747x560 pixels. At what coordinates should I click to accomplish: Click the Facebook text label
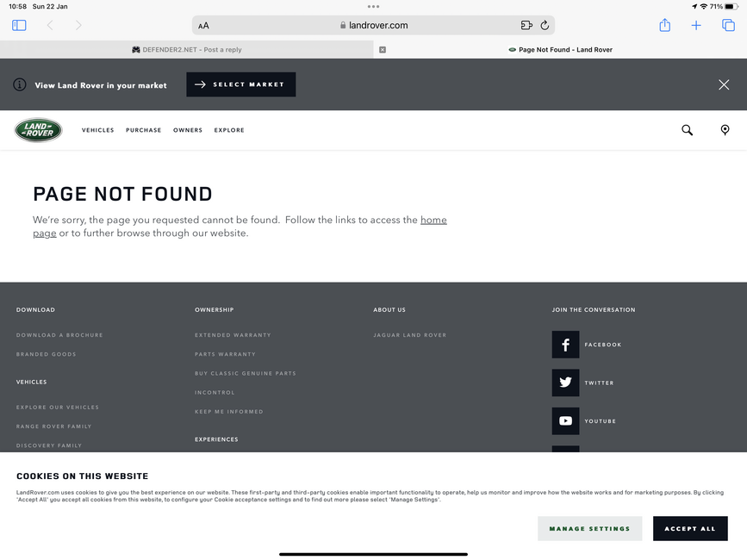click(x=603, y=345)
